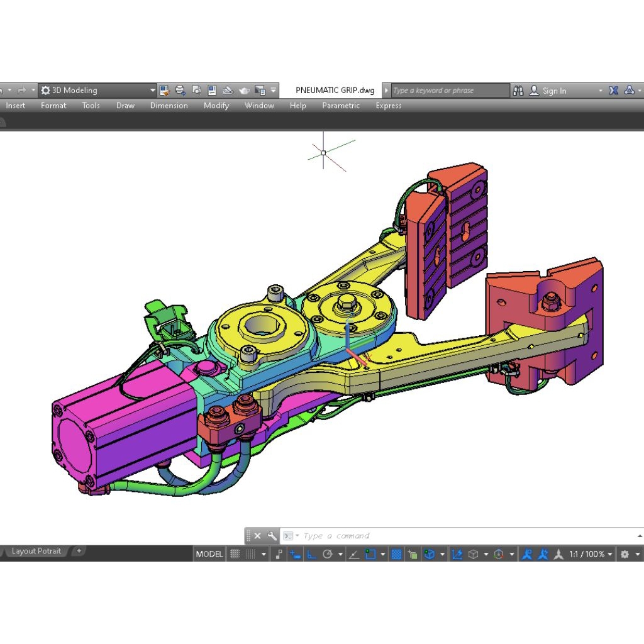The width and height of the screenshot is (644, 644).
Task: Toggle dynamic UCS in status bar
Action: pyautogui.click(x=457, y=554)
